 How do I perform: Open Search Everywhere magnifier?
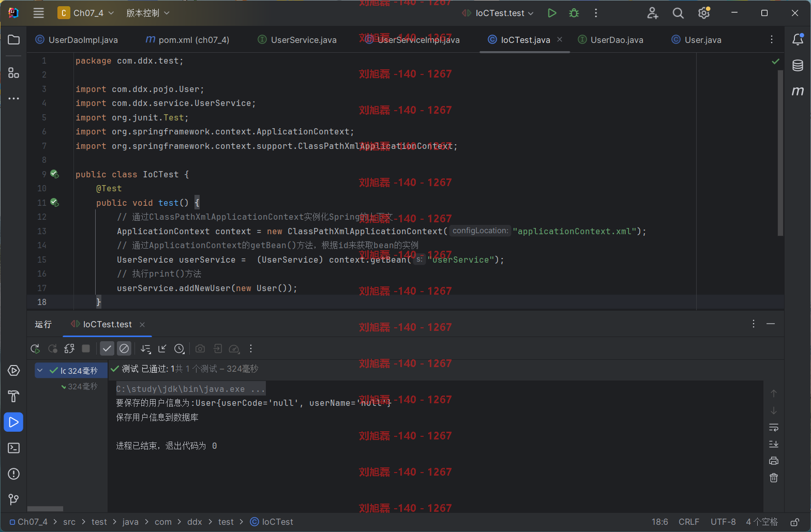point(678,13)
